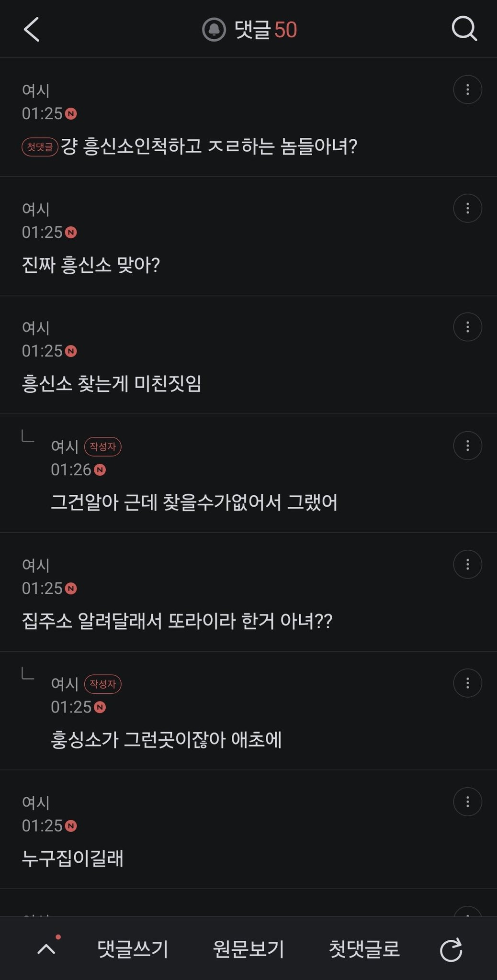Tap 댓글쓰기 to write a comment
The image size is (497, 980).
tap(133, 949)
